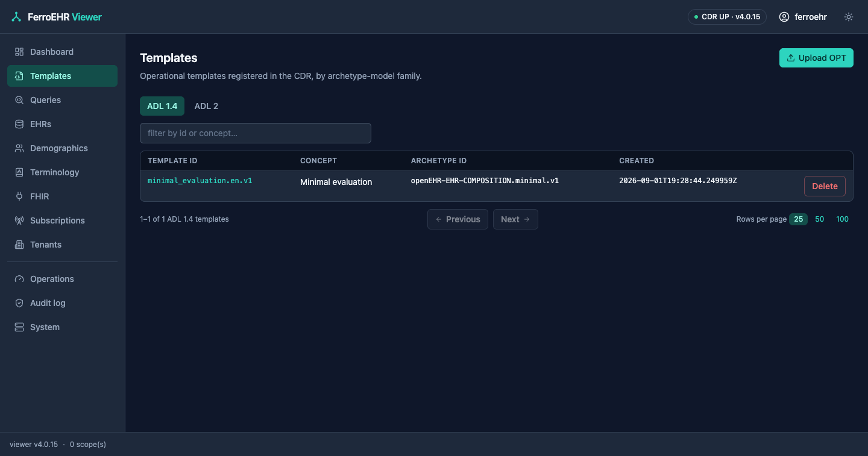Viewport: 868px width, 456px height.
Task: Click the Minimal evaluation concept cell
Action: pos(336,182)
